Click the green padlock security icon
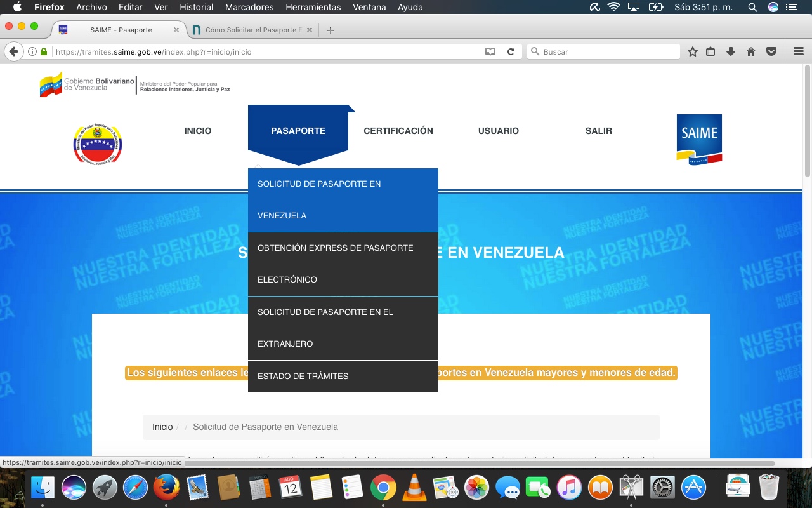The image size is (812, 508). [44, 51]
